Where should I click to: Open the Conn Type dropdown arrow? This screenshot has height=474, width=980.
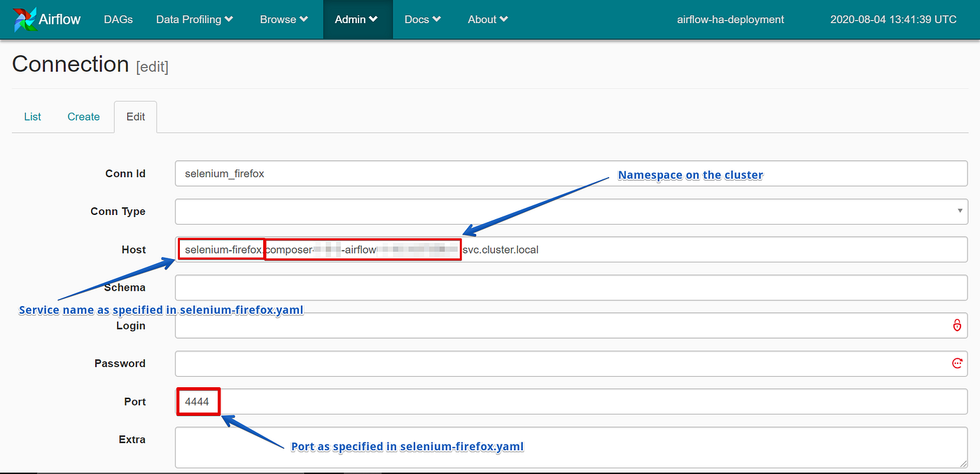(960, 211)
